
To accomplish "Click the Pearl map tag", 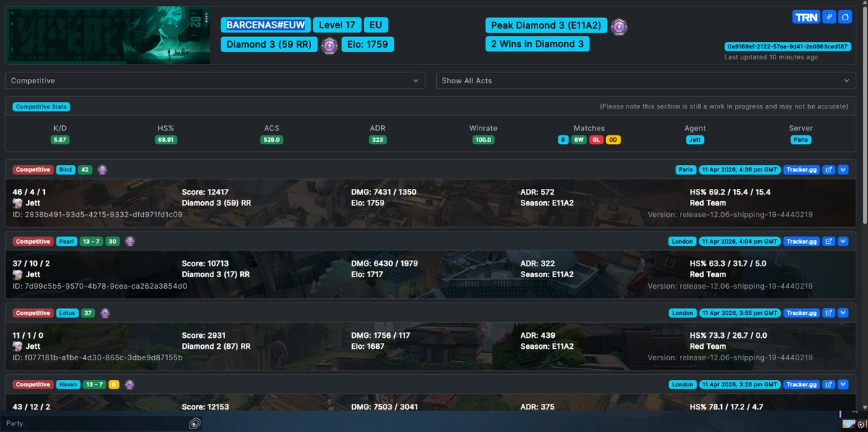I will (67, 241).
